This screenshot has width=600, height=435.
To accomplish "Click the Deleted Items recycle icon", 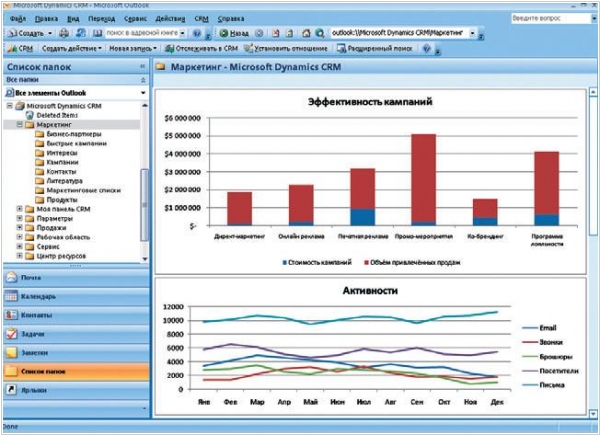I will [x=29, y=115].
